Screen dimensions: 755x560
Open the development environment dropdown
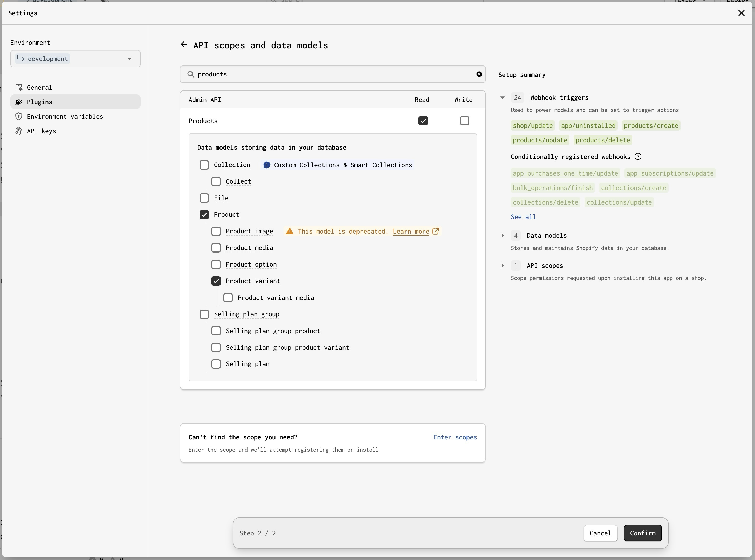(75, 59)
